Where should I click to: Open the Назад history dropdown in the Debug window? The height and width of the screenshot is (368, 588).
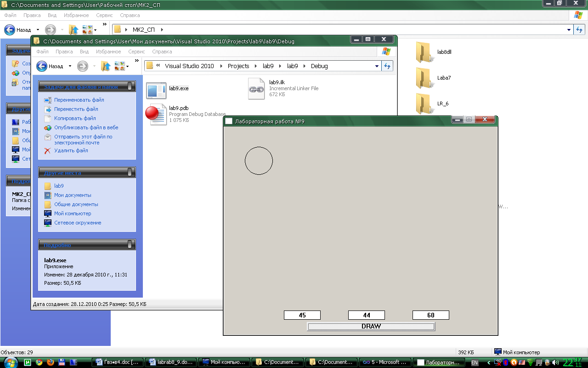pos(70,66)
